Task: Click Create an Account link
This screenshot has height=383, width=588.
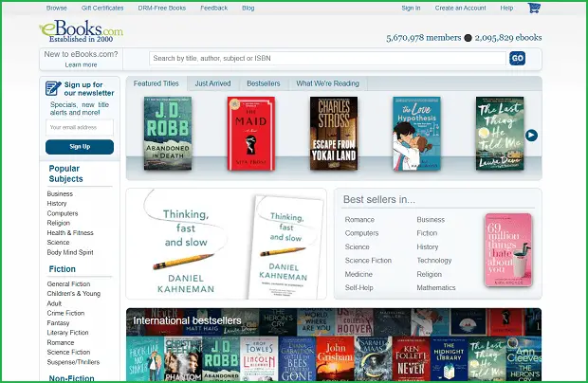Action: [x=460, y=8]
